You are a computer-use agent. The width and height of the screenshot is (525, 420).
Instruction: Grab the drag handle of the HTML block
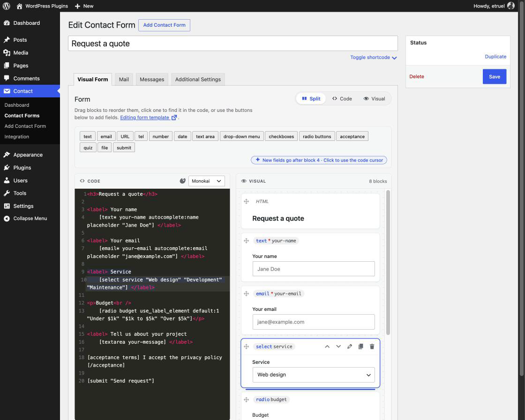click(247, 201)
